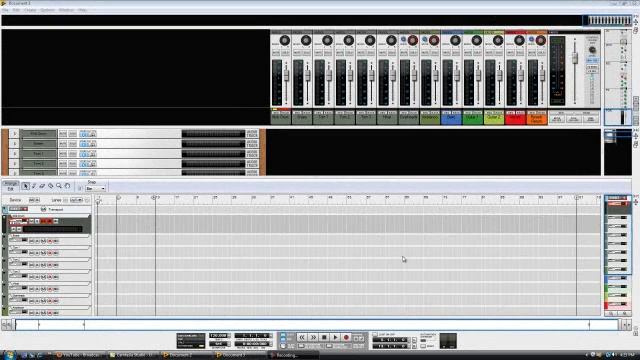640x360 pixels.
Task: Click the Bass channel name label in mixer
Action: tap(451, 118)
